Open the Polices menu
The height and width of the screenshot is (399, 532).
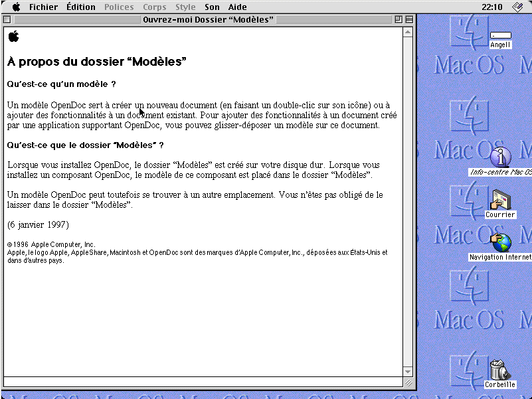(x=119, y=7)
